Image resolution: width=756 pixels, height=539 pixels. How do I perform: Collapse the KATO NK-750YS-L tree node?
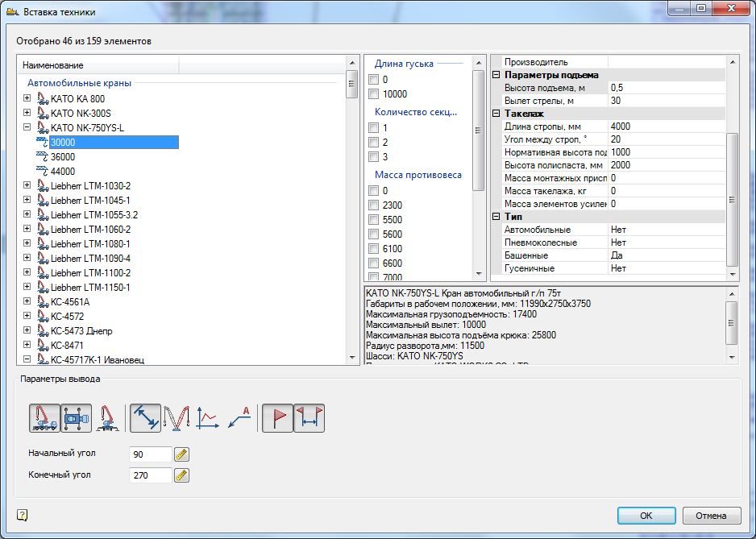(27, 126)
